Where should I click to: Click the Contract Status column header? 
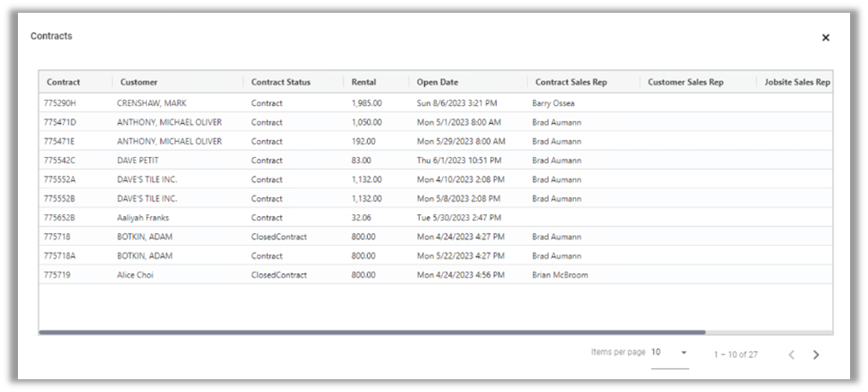point(281,82)
